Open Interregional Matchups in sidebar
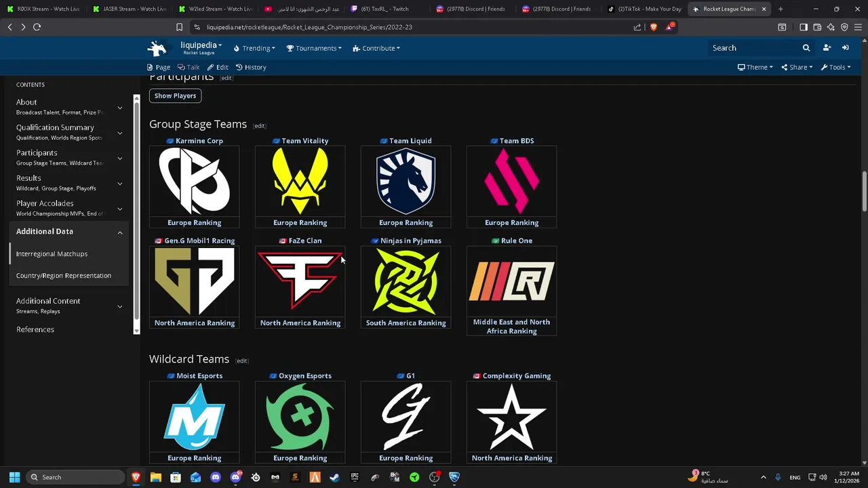The width and height of the screenshot is (868, 488). (x=52, y=253)
